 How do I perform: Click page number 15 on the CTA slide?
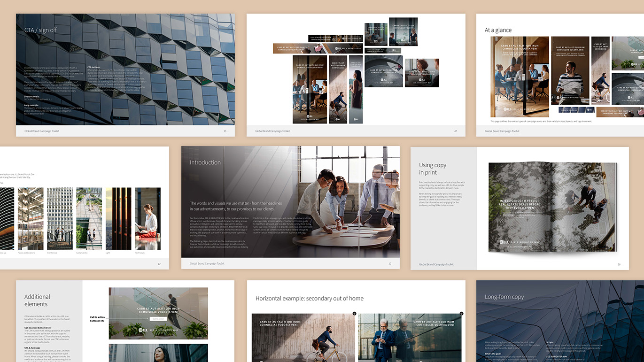pos(225,131)
